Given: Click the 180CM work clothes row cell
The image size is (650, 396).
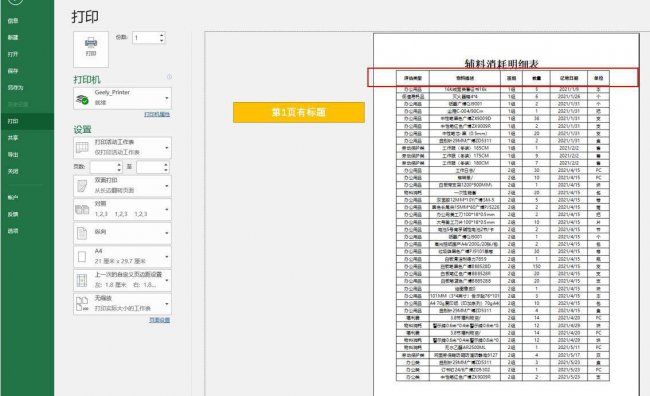Looking at the screenshot, I should 465,163.
